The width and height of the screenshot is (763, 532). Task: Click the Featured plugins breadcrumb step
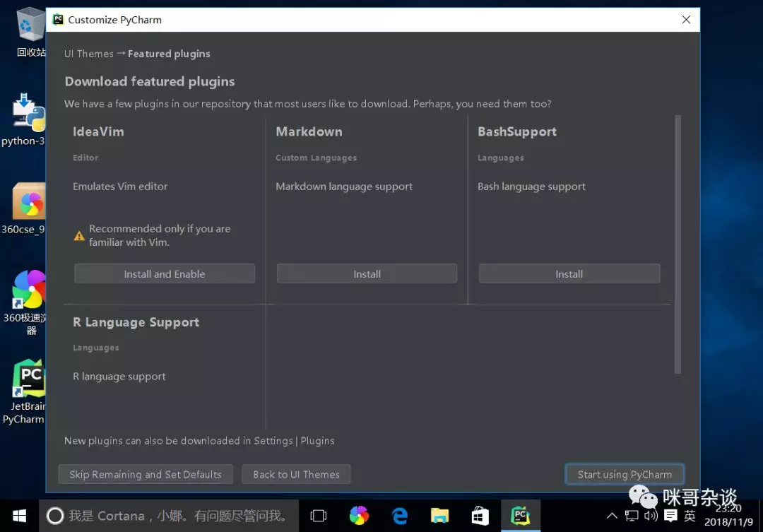(x=169, y=54)
